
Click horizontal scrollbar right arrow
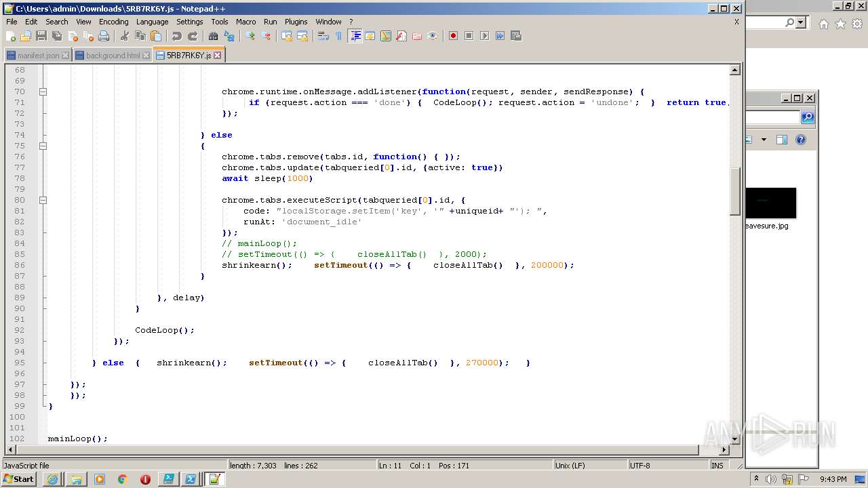click(x=724, y=449)
